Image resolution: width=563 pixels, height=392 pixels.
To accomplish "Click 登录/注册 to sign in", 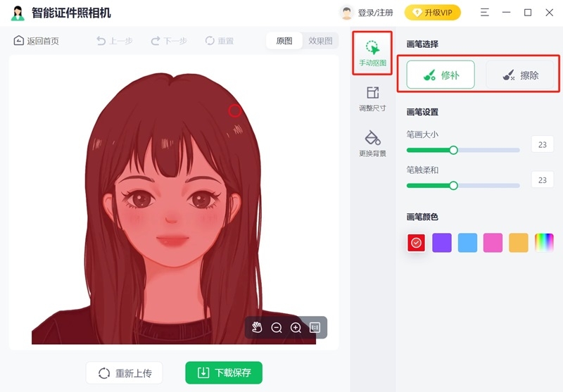I will [375, 13].
